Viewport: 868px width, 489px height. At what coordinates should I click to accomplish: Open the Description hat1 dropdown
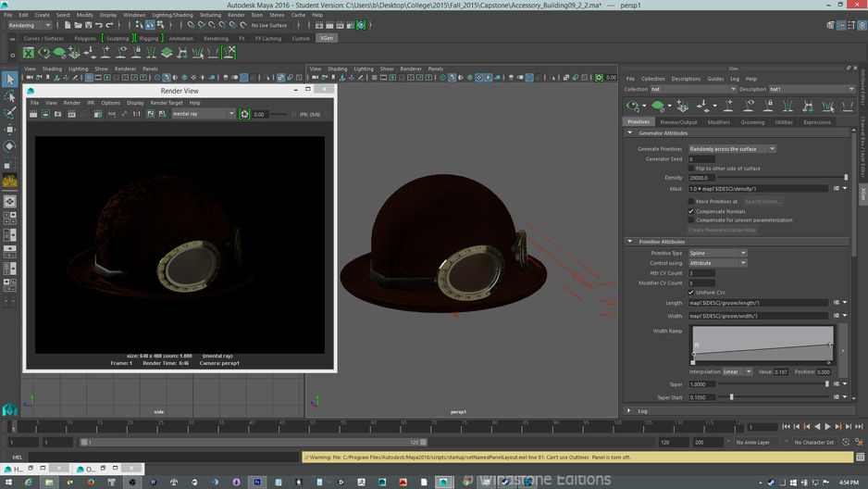(812, 89)
